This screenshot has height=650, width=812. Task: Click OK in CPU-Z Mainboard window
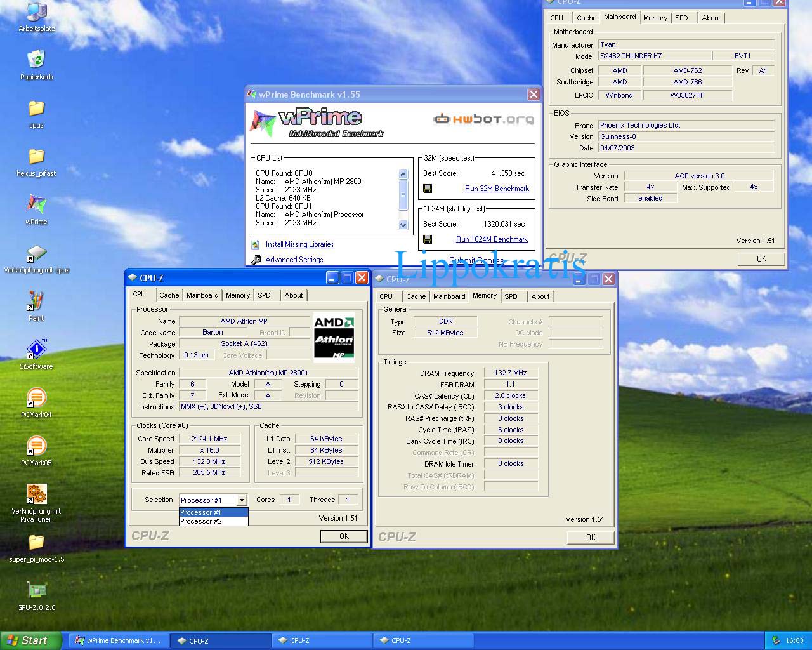[x=761, y=259]
